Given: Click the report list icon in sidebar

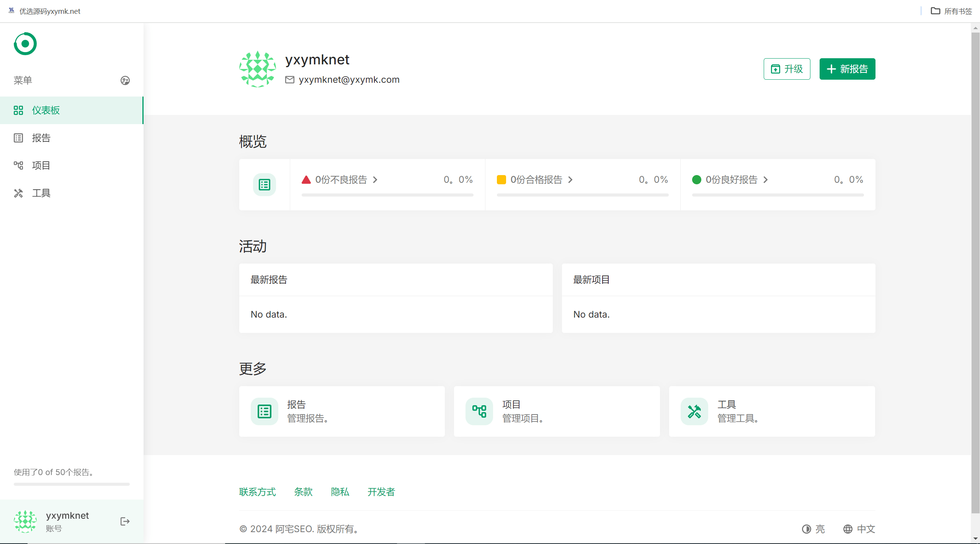Looking at the screenshot, I should 18,138.
